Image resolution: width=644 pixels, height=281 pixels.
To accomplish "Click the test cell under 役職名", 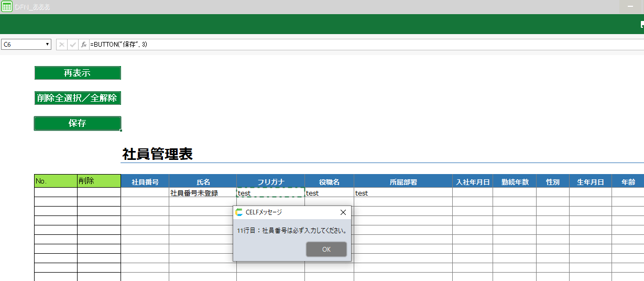I will point(329,193).
